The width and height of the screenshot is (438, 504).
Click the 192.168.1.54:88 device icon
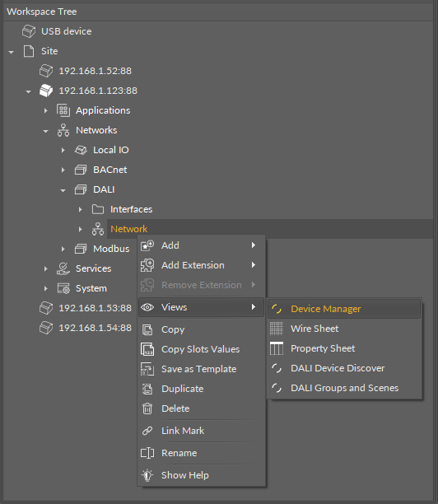[x=46, y=328]
